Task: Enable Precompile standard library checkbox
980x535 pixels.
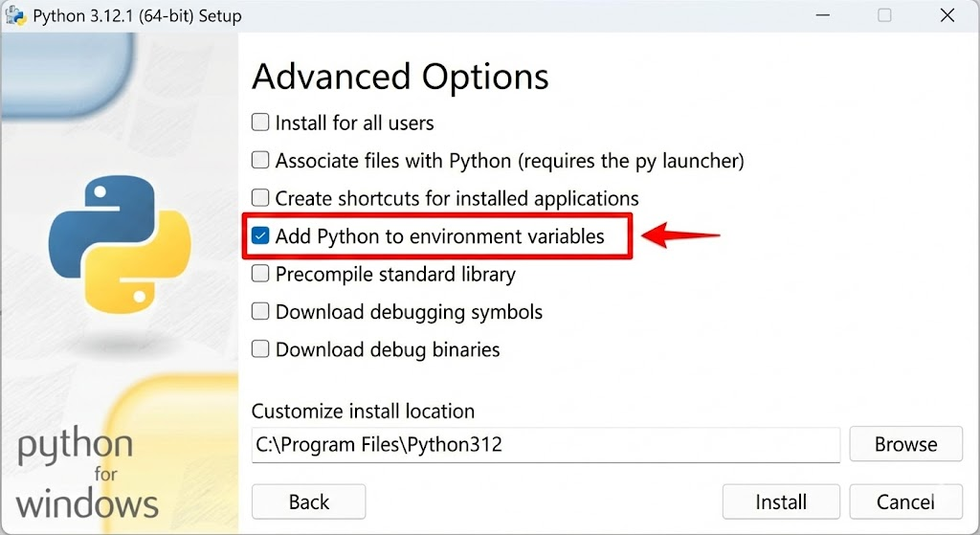Action: tap(260, 275)
